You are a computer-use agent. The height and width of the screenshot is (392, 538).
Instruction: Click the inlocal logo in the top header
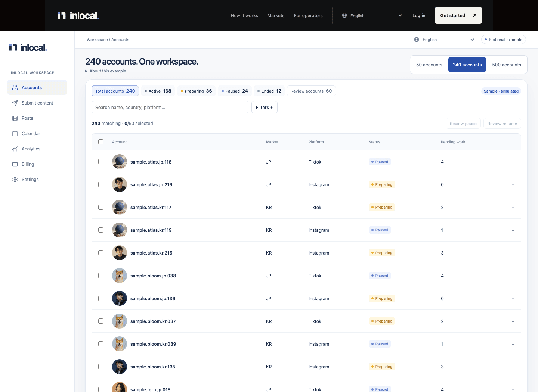point(78,15)
